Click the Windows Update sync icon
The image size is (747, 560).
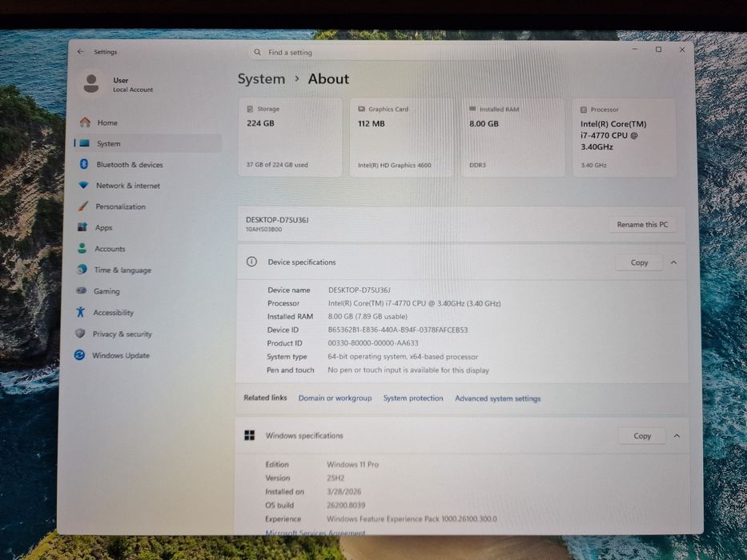(79, 354)
